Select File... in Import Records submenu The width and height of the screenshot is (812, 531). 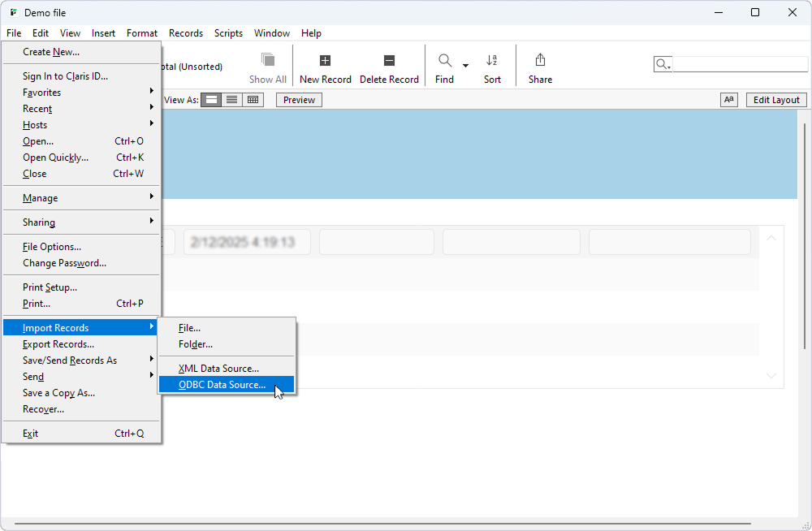pos(227,328)
